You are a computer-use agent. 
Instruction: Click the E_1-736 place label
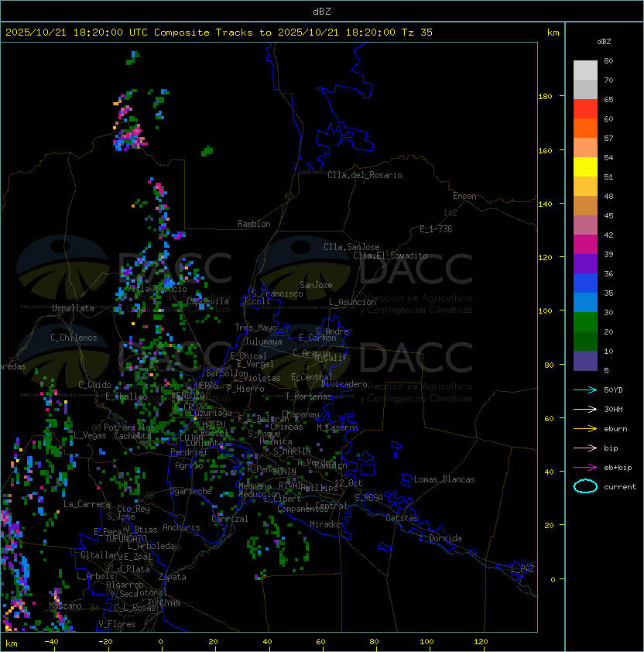pyautogui.click(x=436, y=229)
